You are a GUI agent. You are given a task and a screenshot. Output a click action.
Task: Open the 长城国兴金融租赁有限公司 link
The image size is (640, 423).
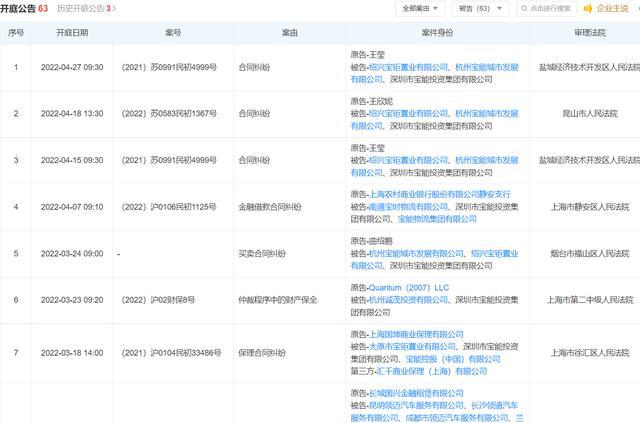[416, 393]
